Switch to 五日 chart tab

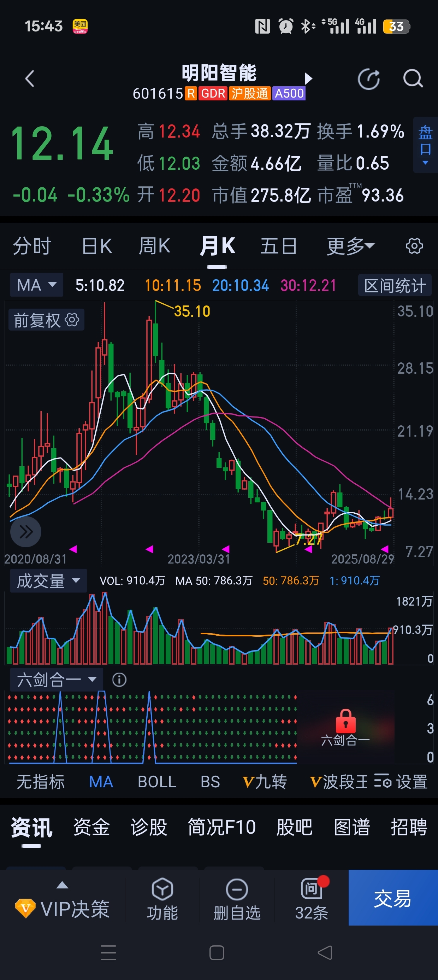[279, 246]
